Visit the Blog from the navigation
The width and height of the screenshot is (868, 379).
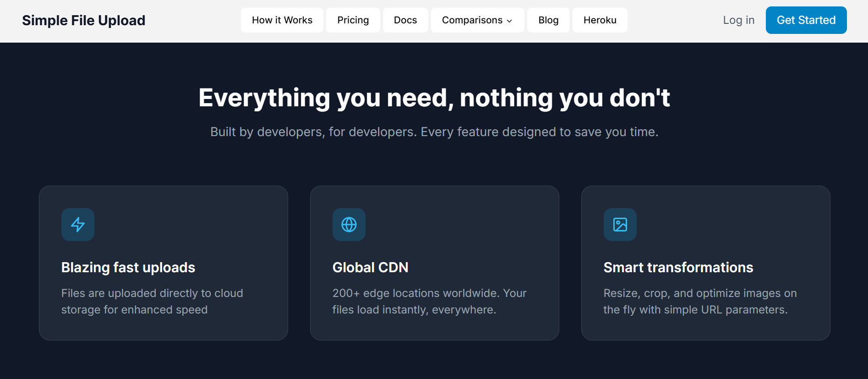pos(548,20)
